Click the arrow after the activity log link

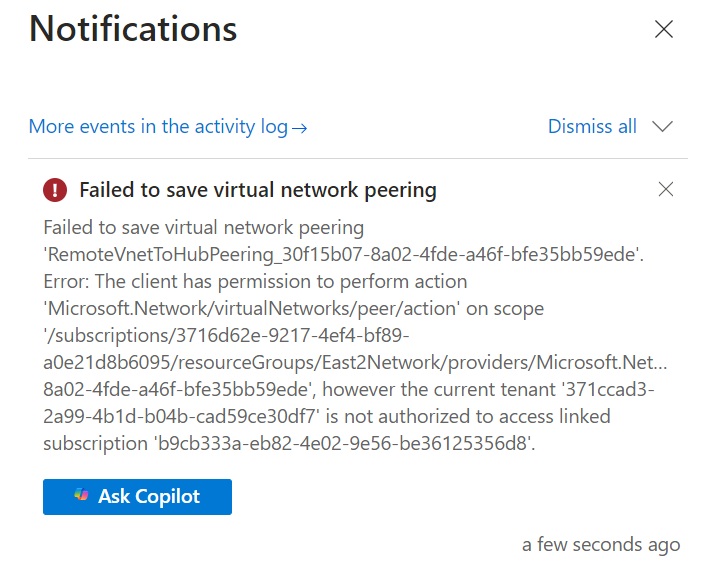coord(299,128)
